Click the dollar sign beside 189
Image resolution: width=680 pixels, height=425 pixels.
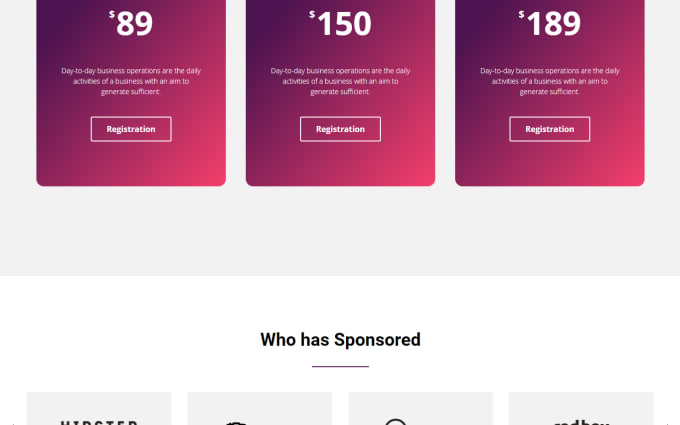click(521, 14)
